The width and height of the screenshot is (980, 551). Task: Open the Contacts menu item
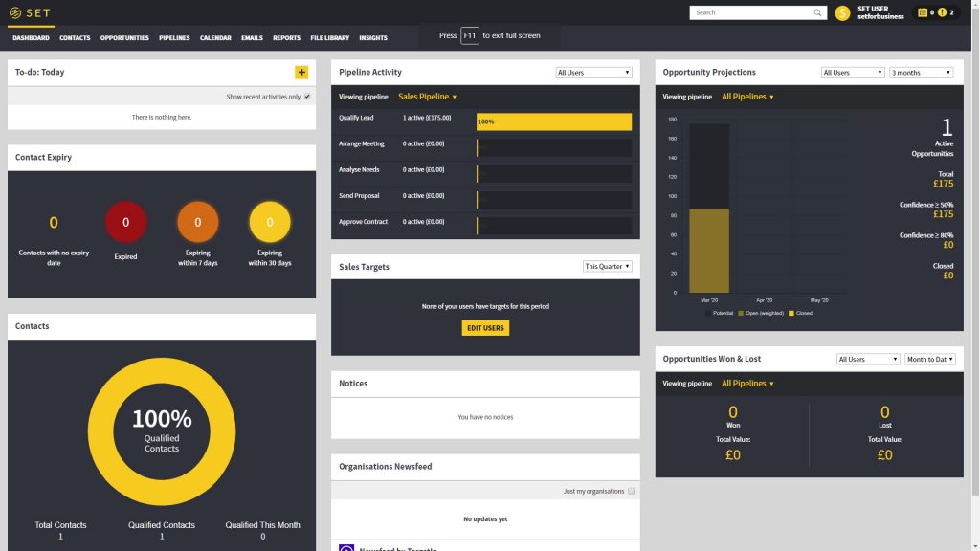point(75,38)
